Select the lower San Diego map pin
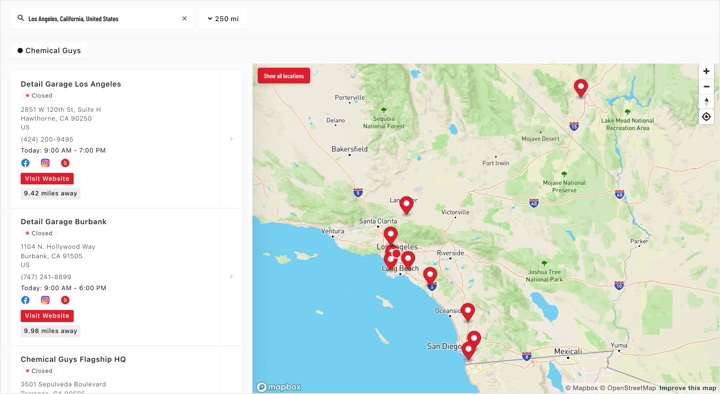This screenshot has width=720, height=394. point(468,350)
